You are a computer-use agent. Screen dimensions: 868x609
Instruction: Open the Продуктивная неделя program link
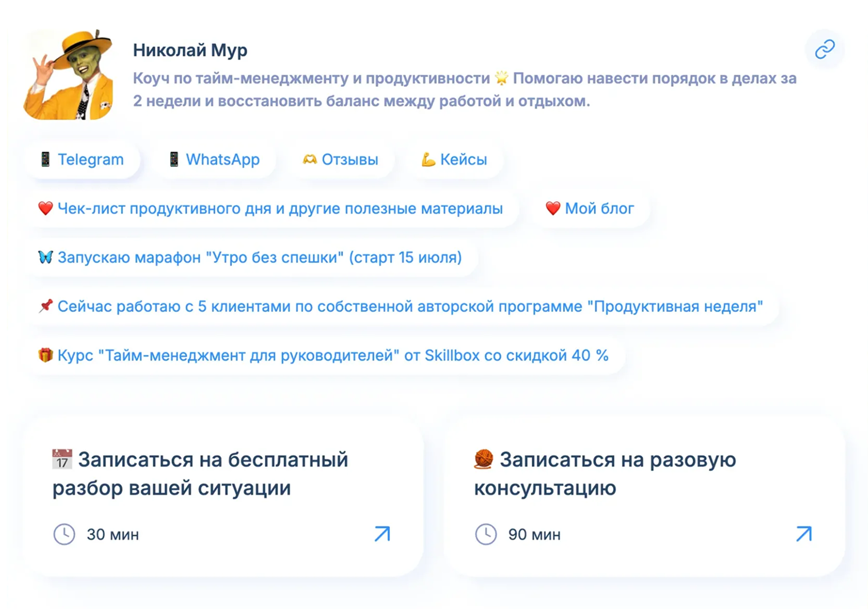[401, 307]
